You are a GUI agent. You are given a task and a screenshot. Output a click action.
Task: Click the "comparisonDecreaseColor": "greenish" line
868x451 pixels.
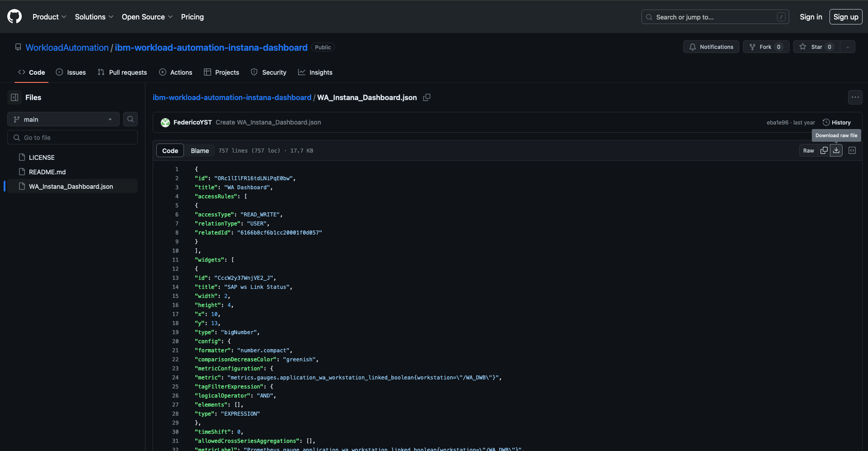pos(257,359)
